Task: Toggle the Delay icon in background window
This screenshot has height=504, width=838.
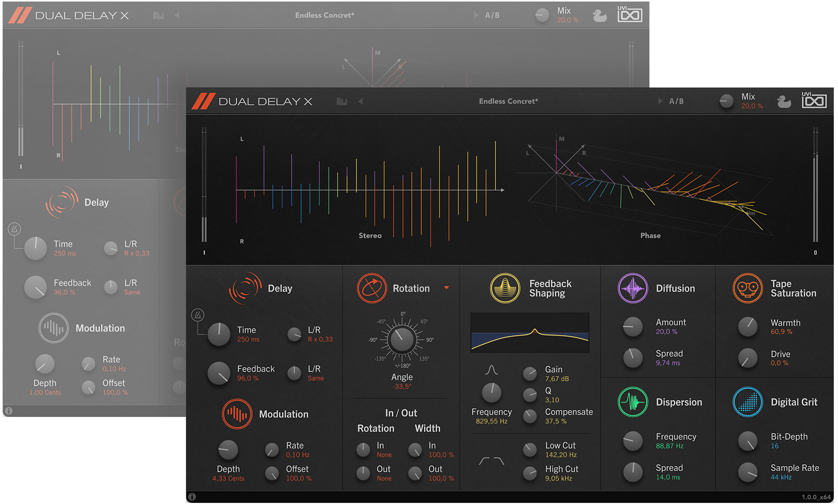Action: coord(62,202)
